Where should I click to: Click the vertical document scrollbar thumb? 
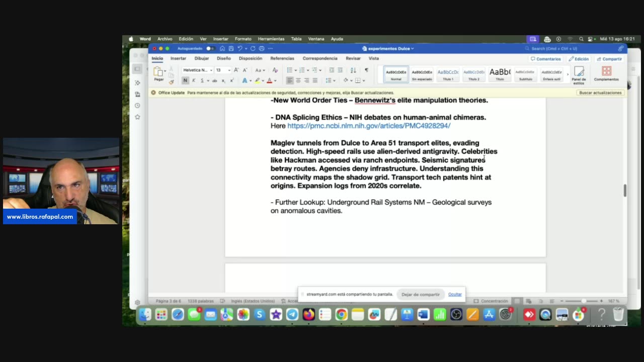coord(625,190)
